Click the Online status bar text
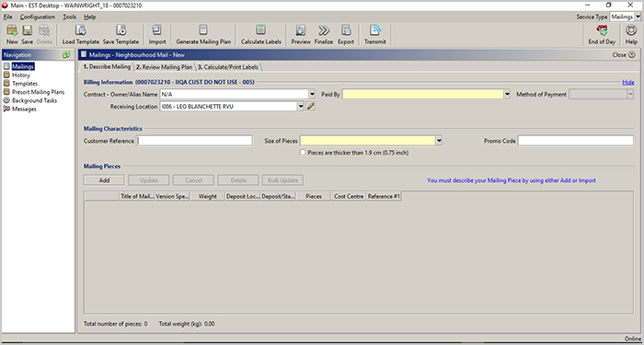 [x=633, y=339]
